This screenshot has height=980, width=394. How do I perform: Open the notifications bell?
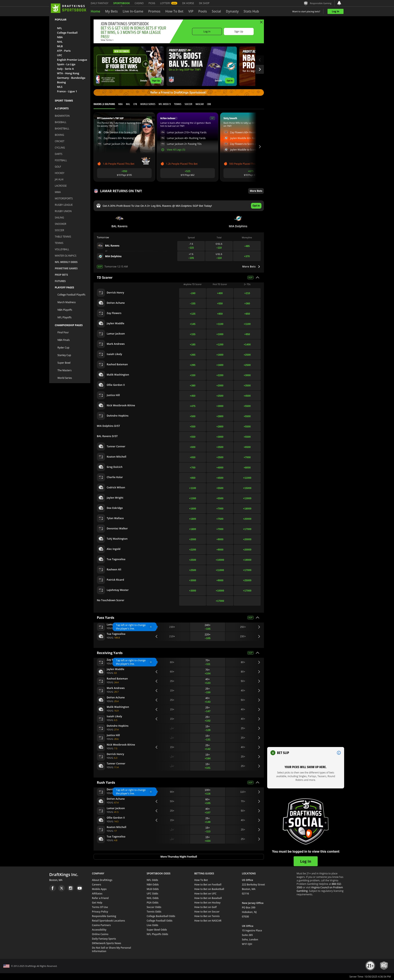pyautogui.click(x=339, y=3)
